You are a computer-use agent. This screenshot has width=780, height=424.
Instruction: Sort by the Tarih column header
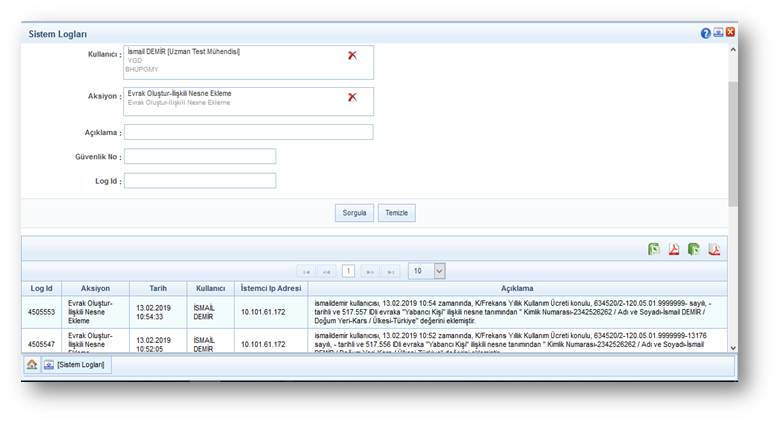point(158,288)
